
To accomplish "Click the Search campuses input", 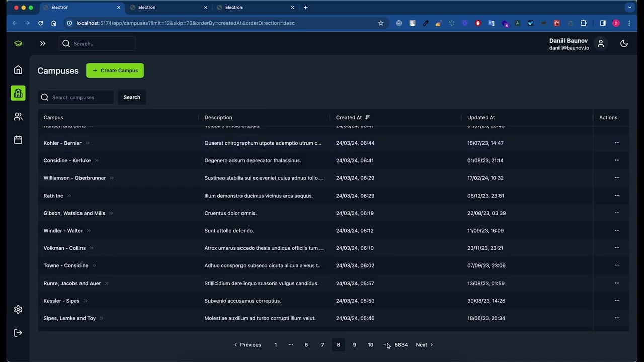I will pos(76,97).
